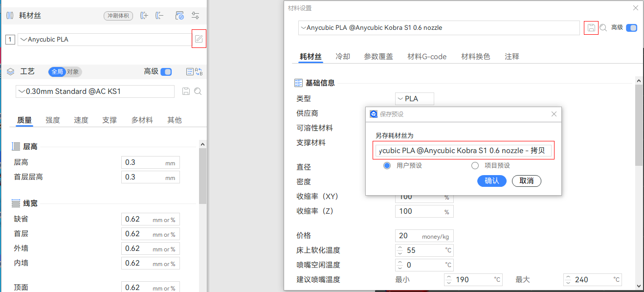The image size is (644, 292).
Task: Close the 材料设置 window
Action: point(636,8)
